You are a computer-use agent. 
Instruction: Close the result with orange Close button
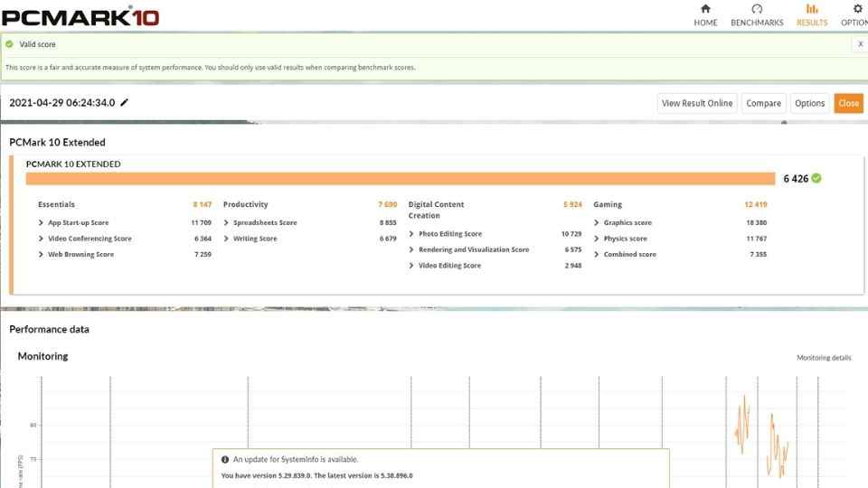[x=849, y=103]
